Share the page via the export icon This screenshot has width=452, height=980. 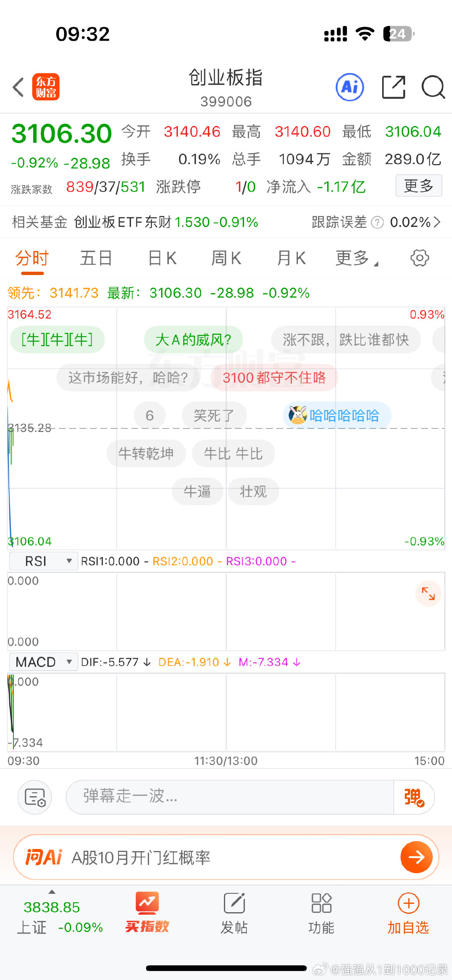click(394, 87)
